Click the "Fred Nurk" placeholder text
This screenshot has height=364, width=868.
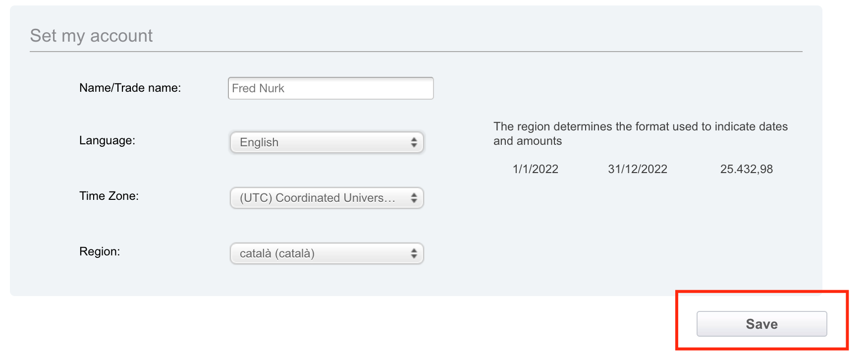258,88
